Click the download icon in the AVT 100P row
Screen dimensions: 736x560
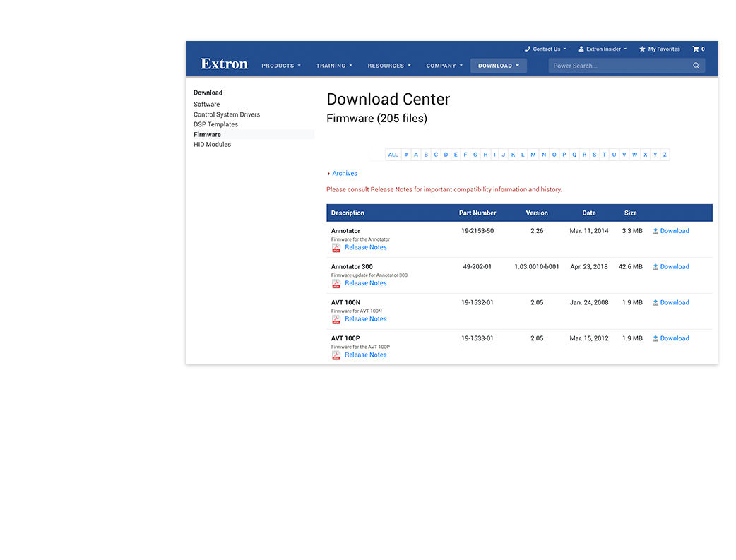[655, 338]
